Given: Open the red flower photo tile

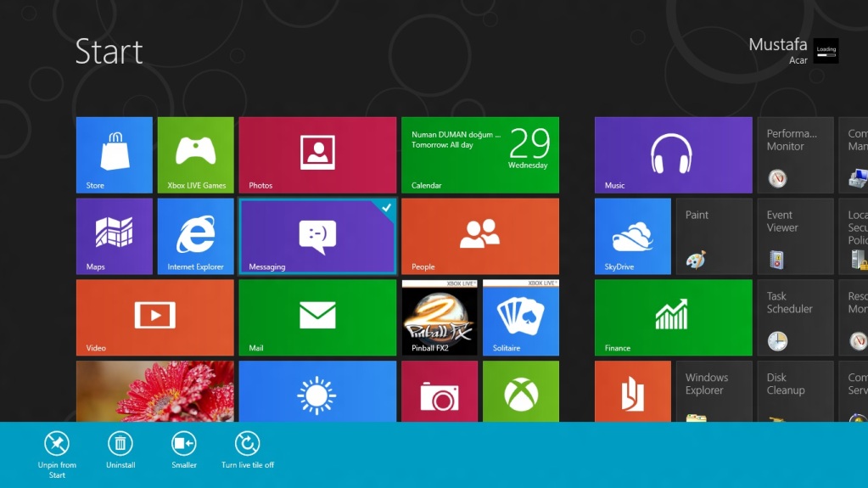Looking at the screenshot, I should [x=155, y=391].
